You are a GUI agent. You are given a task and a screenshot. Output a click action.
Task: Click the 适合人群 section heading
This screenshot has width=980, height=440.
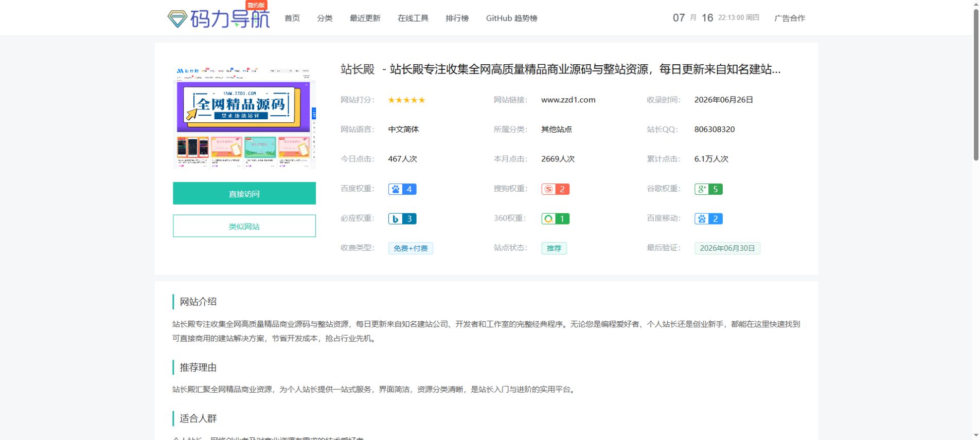click(x=198, y=418)
